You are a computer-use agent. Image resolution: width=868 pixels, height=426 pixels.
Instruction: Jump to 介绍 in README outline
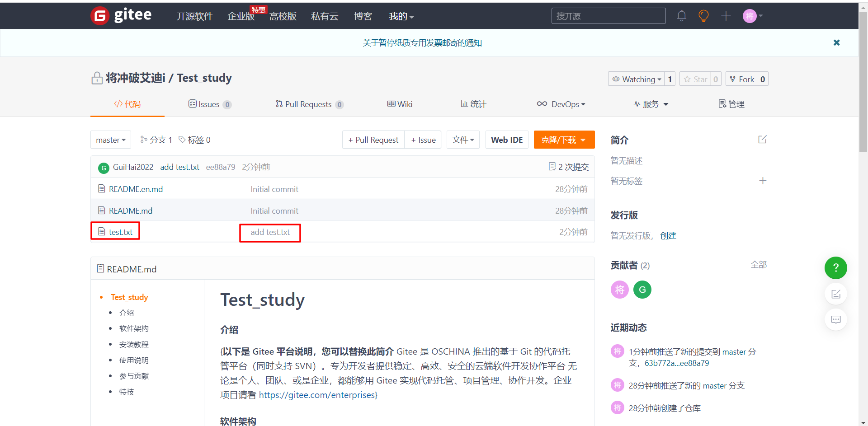click(127, 313)
